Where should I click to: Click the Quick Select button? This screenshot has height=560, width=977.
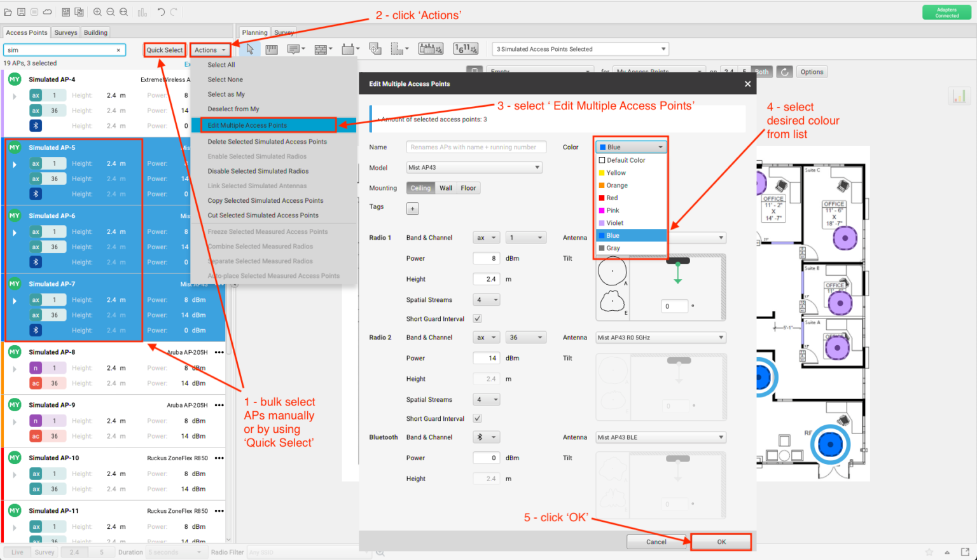tap(165, 50)
